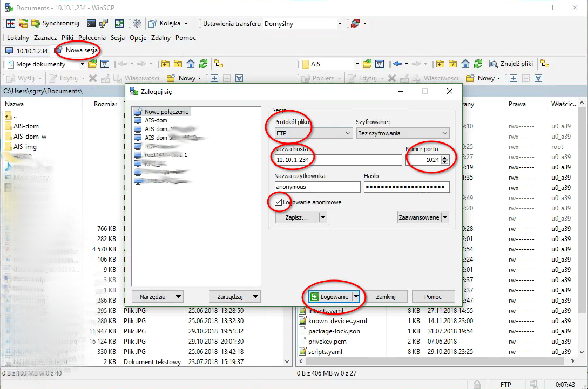Open the Zarządzaj dropdown button
This screenshot has height=389, width=588.
click(234, 297)
